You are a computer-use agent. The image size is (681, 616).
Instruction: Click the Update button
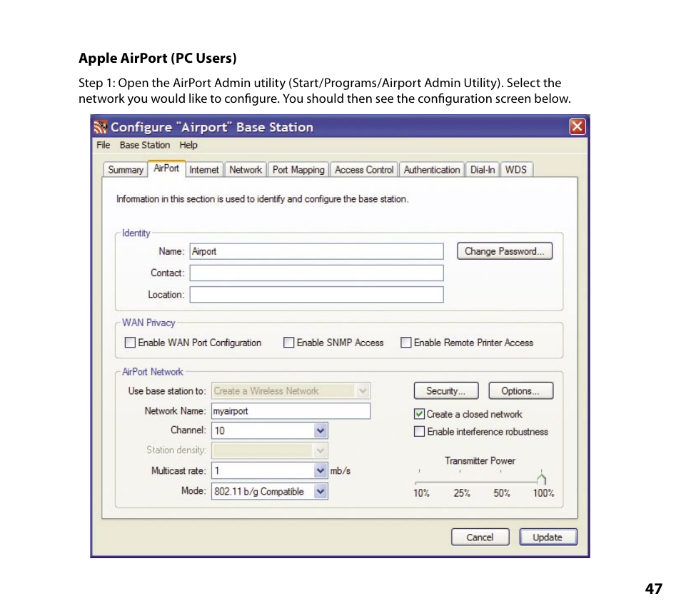point(548,537)
